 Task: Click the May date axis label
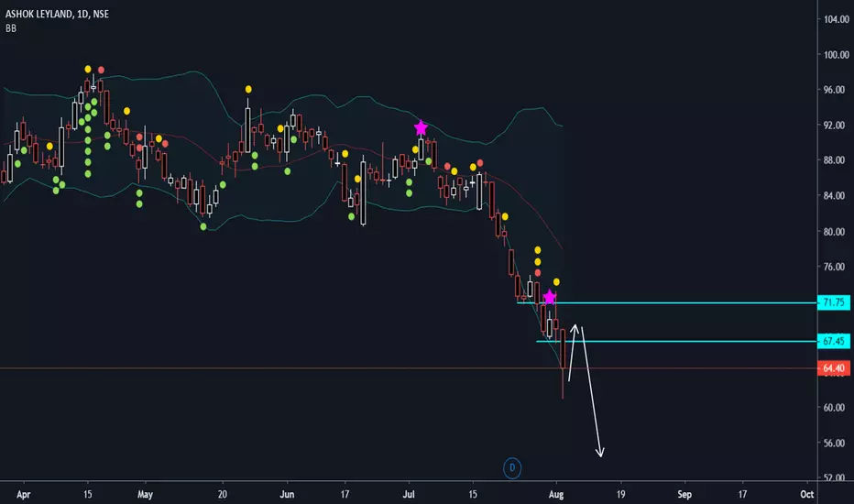145,494
